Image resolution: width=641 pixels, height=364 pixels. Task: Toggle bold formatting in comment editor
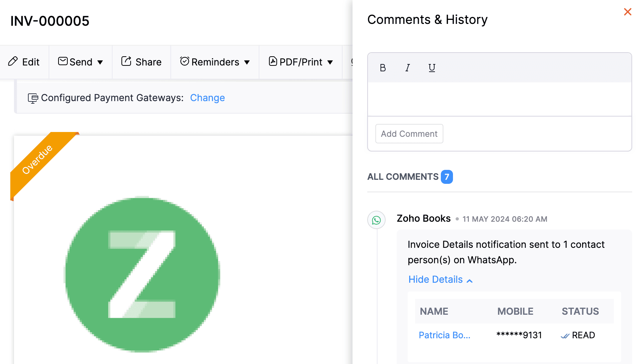pyautogui.click(x=383, y=68)
